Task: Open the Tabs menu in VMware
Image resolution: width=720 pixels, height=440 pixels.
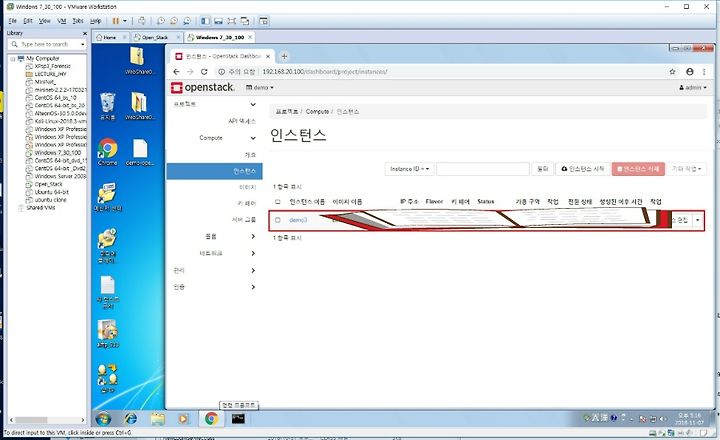Action: [78, 21]
